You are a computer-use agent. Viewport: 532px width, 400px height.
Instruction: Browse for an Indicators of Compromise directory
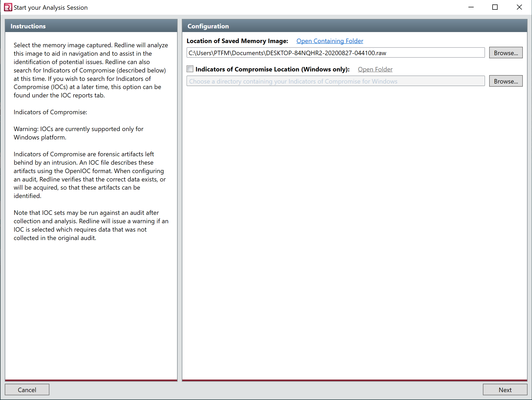pos(505,81)
